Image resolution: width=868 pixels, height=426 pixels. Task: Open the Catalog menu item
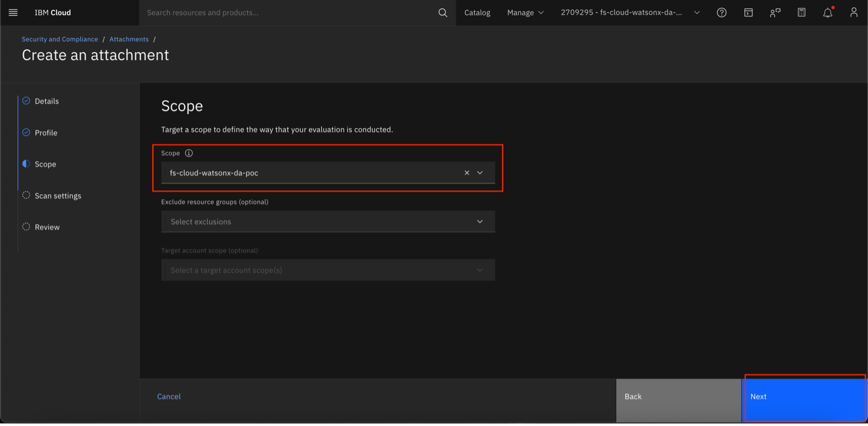[477, 13]
